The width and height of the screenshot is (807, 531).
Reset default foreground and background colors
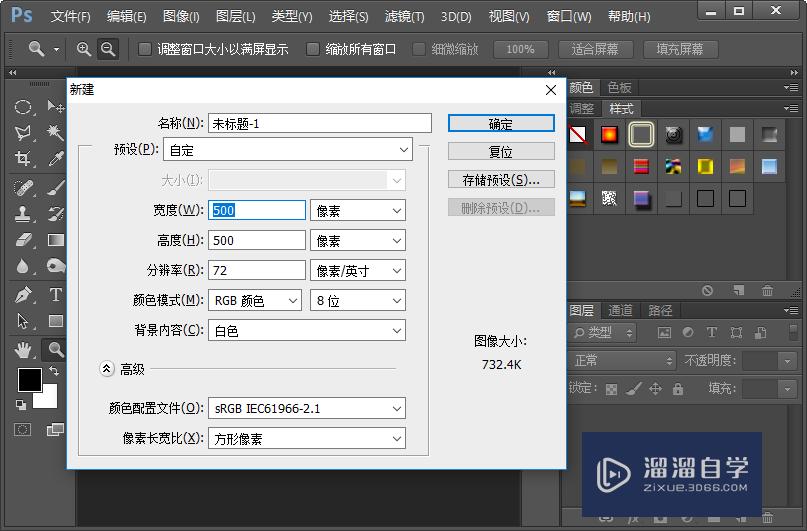tap(21, 405)
